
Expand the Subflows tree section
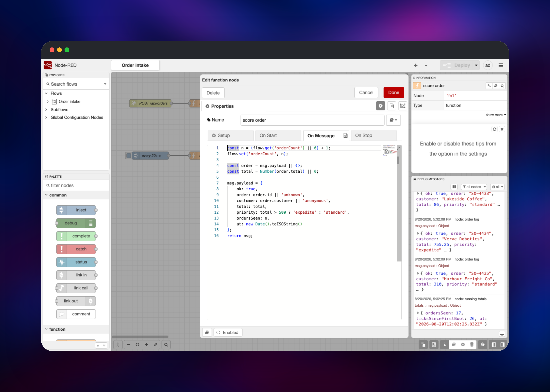click(46, 109)
